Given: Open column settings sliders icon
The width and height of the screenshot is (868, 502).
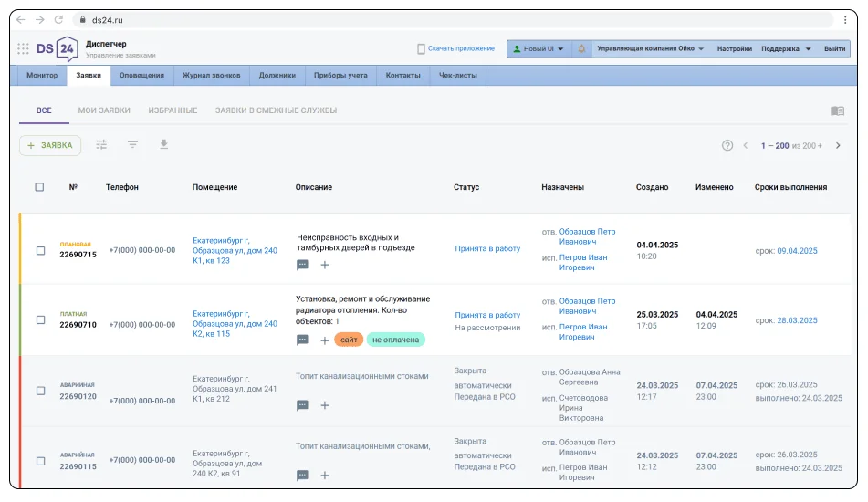Looking at the screenshot, I should click(101, 144).
